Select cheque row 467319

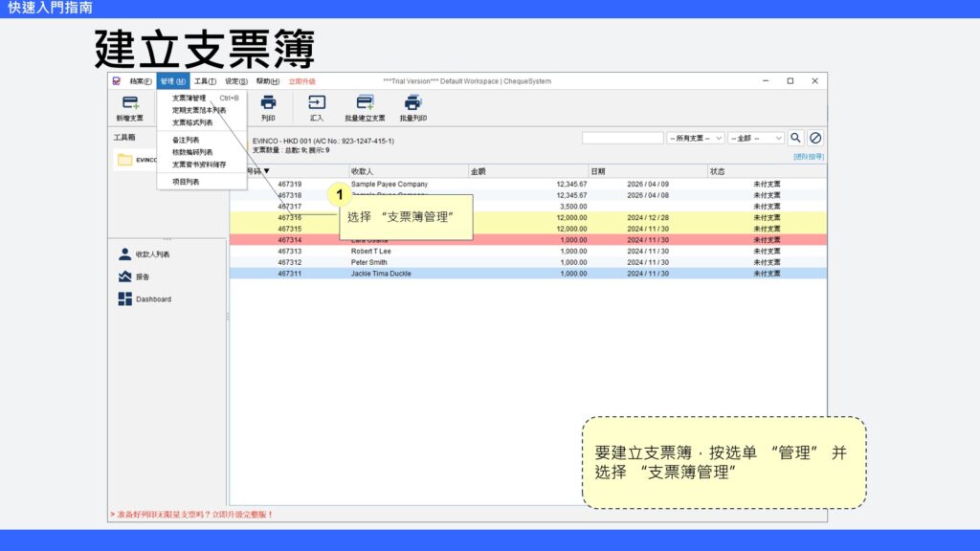pos(528,185)
